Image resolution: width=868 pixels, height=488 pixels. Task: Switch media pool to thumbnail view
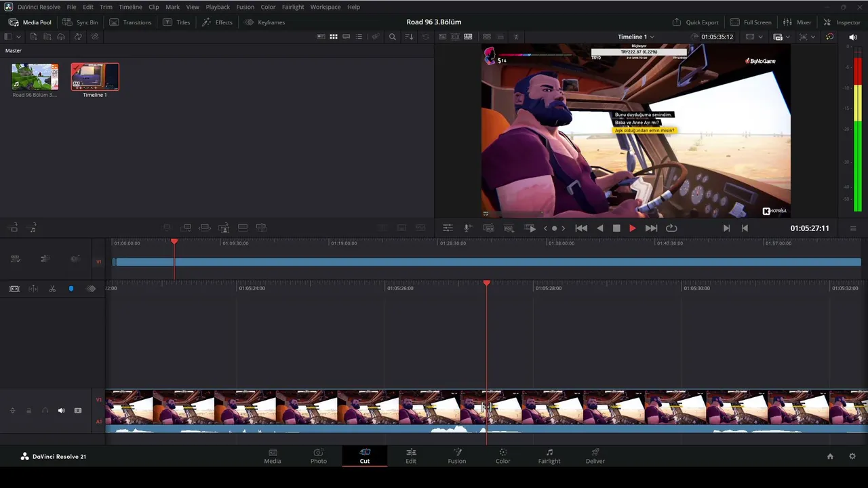pyautogui.click(x=334, y=37)
